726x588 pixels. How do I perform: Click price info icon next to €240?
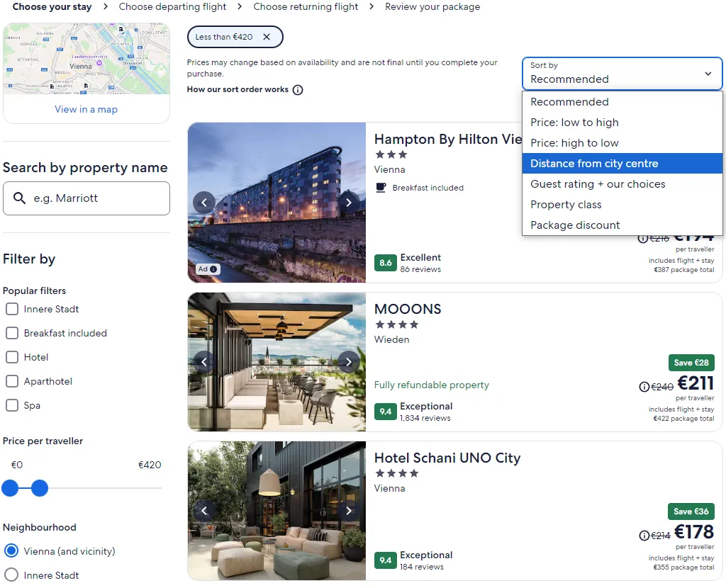(644, 387)
